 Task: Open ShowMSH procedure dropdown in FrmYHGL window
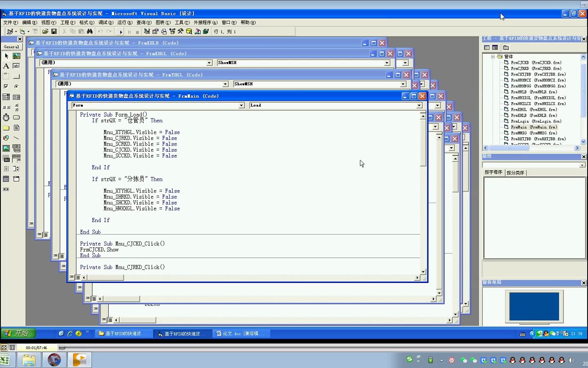[403, 84]
